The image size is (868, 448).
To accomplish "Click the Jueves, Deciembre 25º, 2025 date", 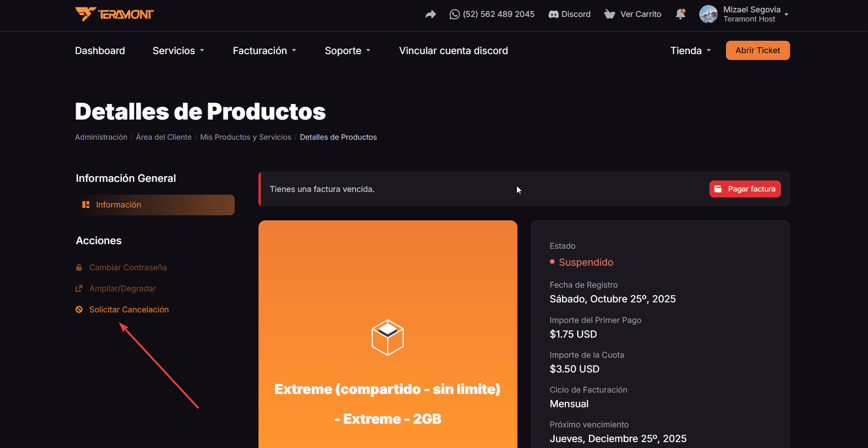I will tap(618, 438).
